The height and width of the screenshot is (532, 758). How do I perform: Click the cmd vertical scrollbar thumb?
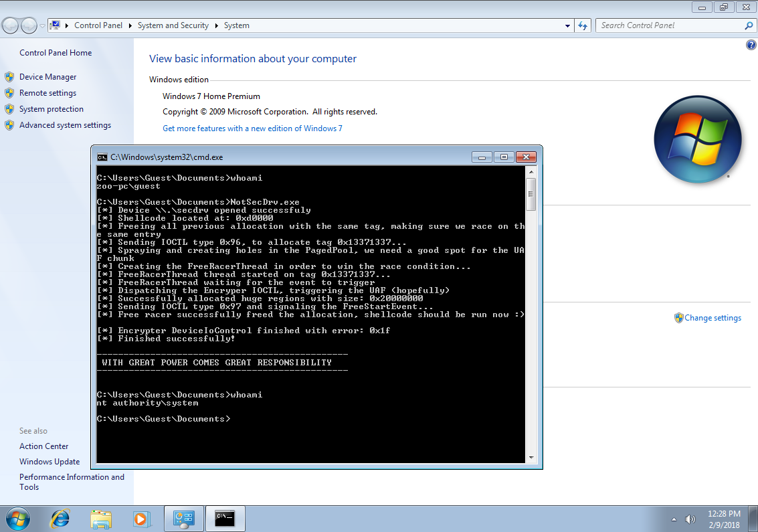(531, 195)
